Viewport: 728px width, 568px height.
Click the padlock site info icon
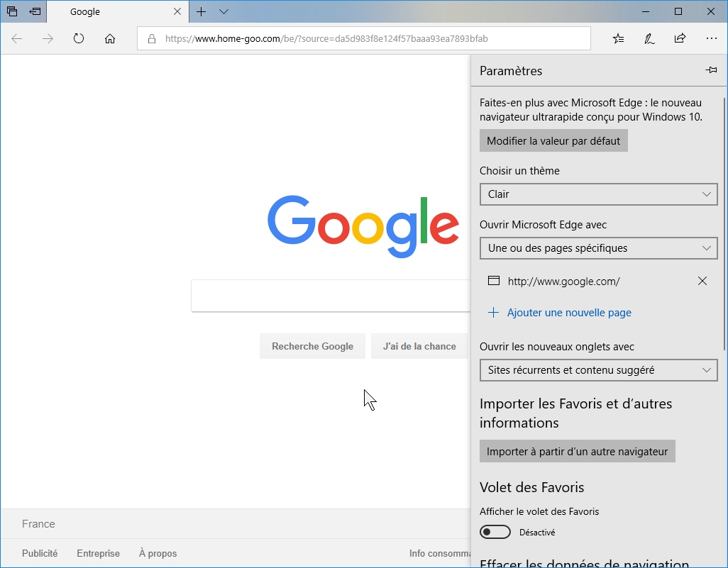tap(152, 38)
